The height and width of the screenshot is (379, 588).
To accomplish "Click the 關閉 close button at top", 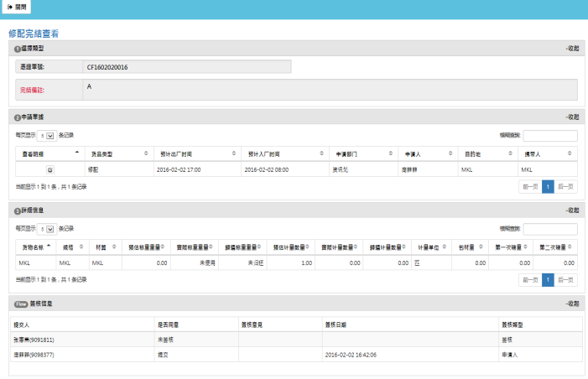I will point(15,7).
